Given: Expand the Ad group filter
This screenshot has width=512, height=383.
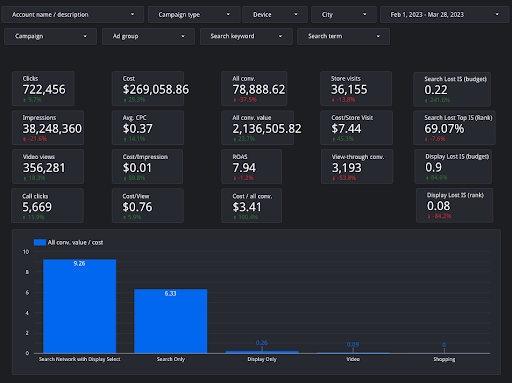Looking at the screenshot, I should point(148,36).
